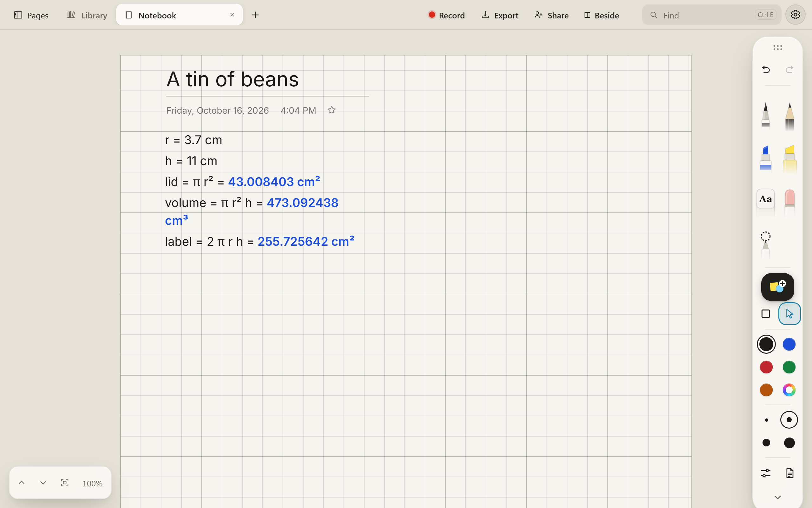
Task: Choose the orange color swatch
Action: [x=766, y=390]
